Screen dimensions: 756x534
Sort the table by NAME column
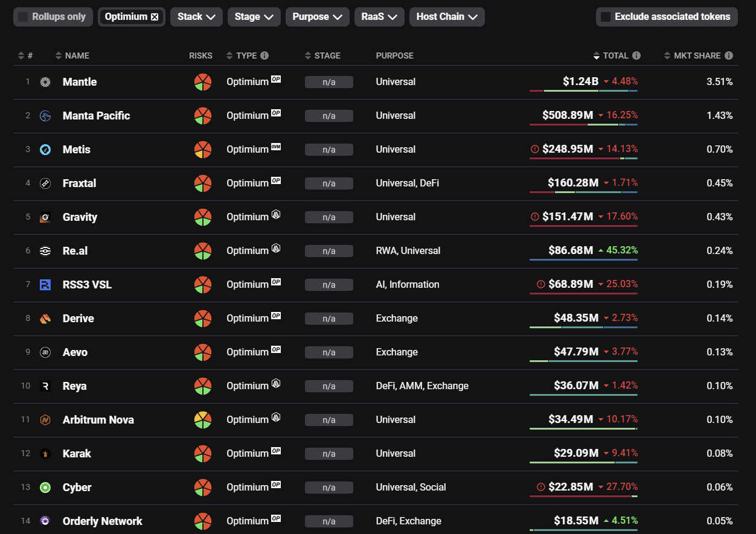click(x=77, y=56)
